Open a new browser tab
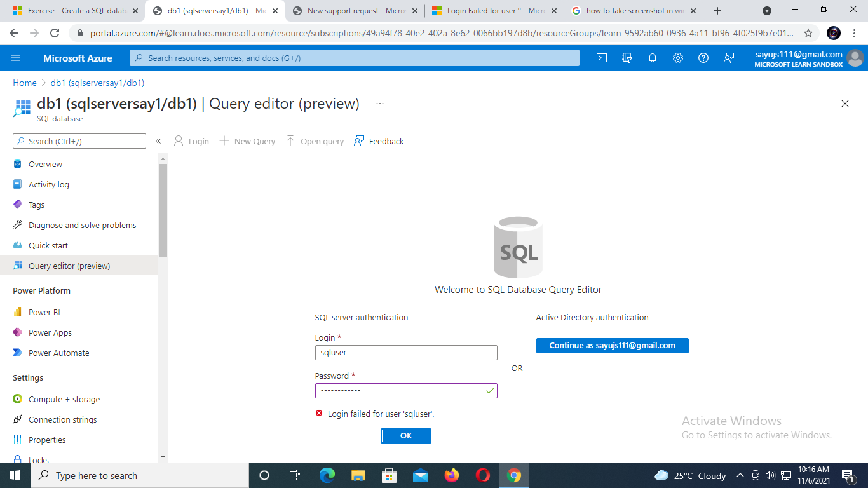The height and width of the screenshot is (488, 868). [717, 11]
